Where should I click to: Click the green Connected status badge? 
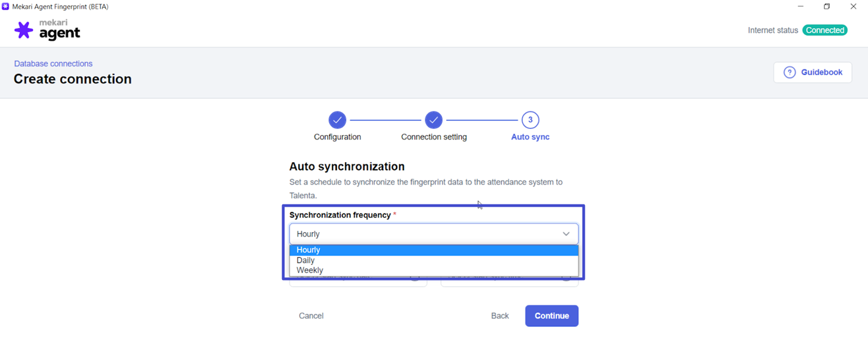pos(825,30)
